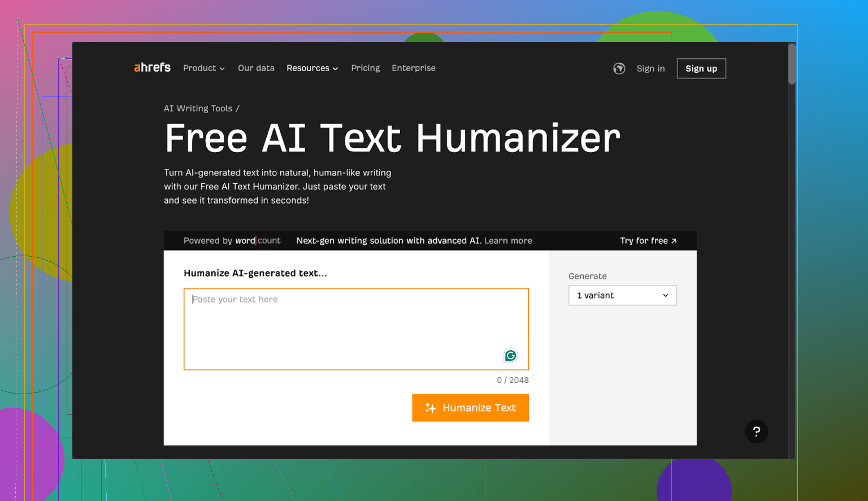Screen dimensions: 868x501
Task: Open the Generate variant dropdown
Action: [x=622, y=296]
